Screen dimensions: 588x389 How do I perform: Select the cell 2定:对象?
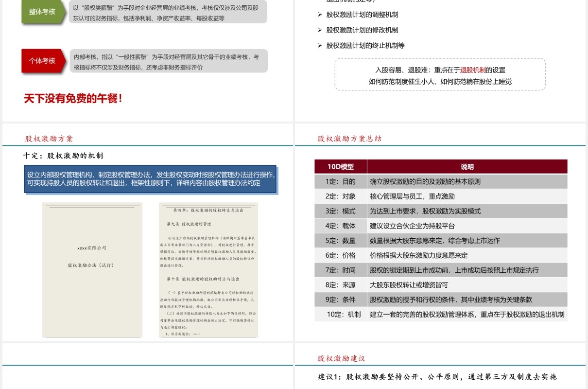click(x=341, y=196)
